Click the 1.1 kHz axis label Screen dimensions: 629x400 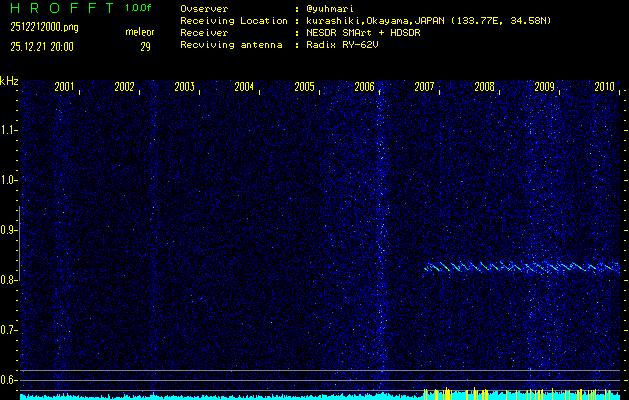pos(9,130)
